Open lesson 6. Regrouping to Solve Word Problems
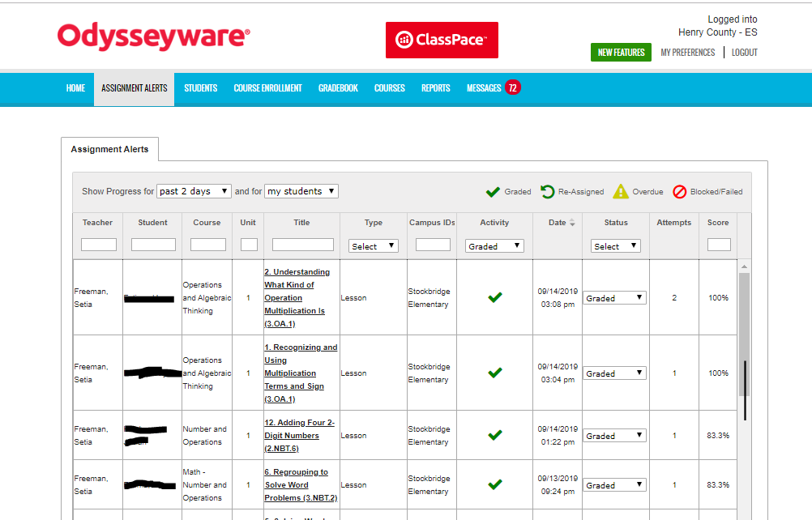The width and height of the screenshot is (812, 520). tap(301, 485)
